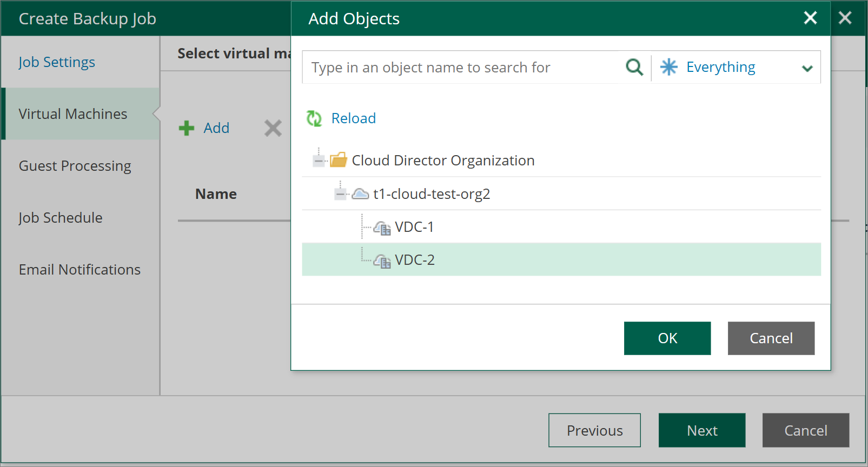Screen dimensions: 868x467
Task: Collapse the t1-cloud-test-org2 node
Action: click(x=340, y=194)
